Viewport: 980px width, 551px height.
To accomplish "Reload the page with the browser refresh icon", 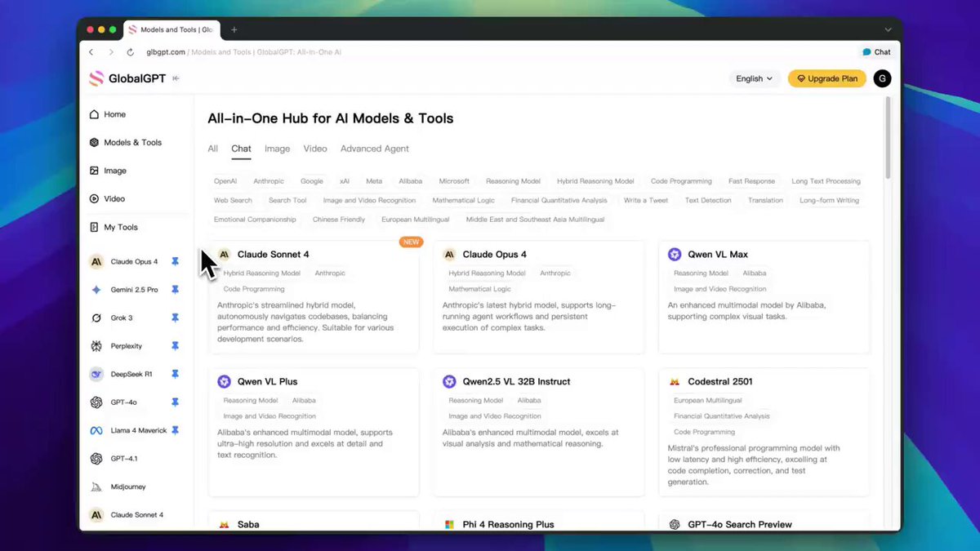I will (131, 52).
